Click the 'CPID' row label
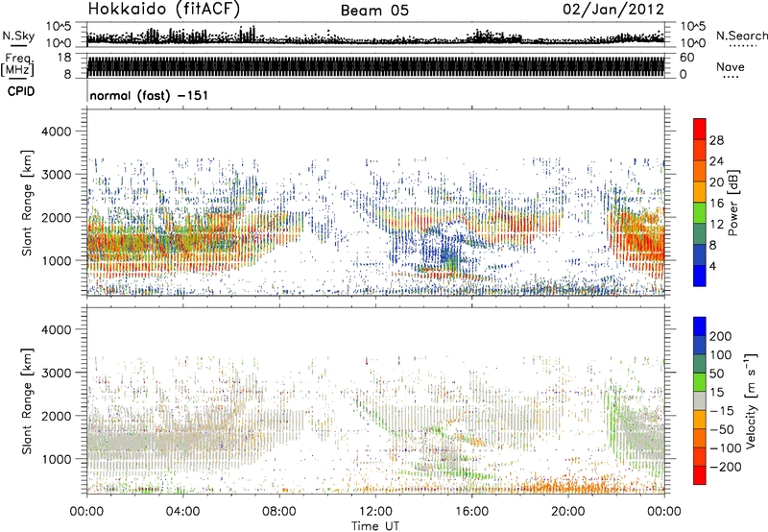768x532 pixels. (x=21, y=91)
